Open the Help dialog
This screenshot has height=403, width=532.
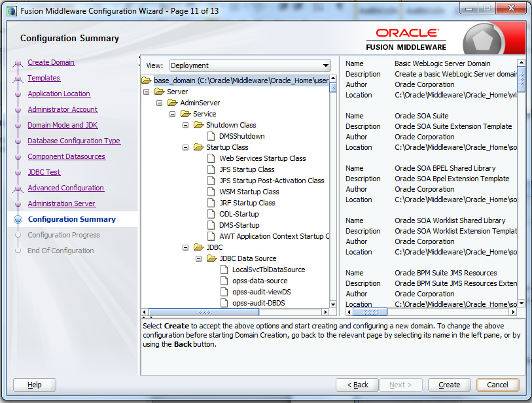[34, 385]
